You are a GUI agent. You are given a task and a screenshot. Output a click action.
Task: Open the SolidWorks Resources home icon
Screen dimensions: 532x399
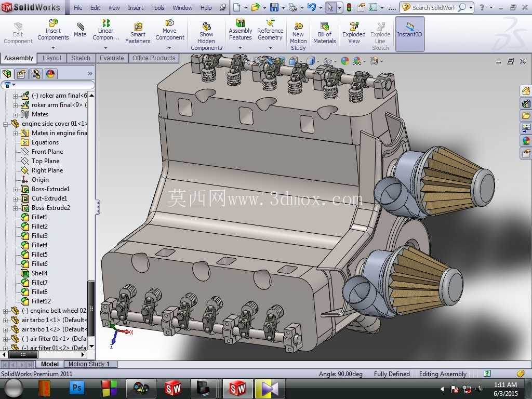[526, 91]
